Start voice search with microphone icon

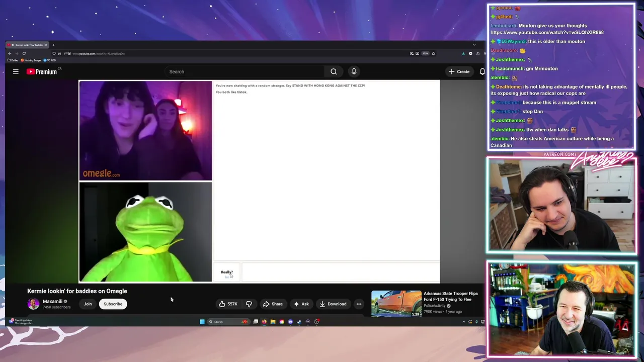coord(354,71)
